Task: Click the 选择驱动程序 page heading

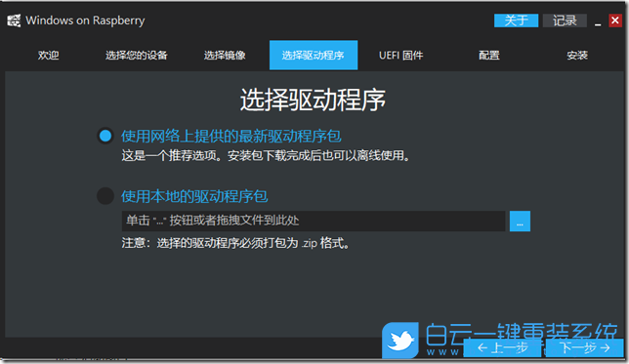Action: (313, 100)
